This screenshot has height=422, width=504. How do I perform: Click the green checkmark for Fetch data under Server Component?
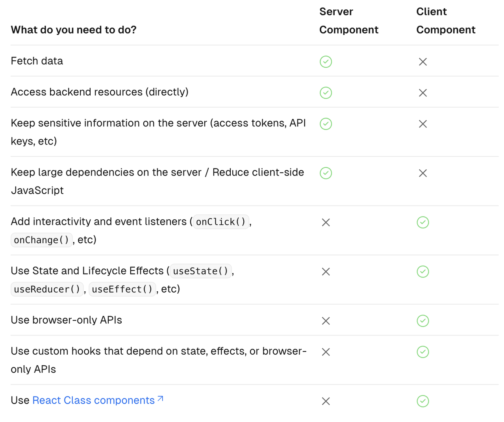coord(326,62)
